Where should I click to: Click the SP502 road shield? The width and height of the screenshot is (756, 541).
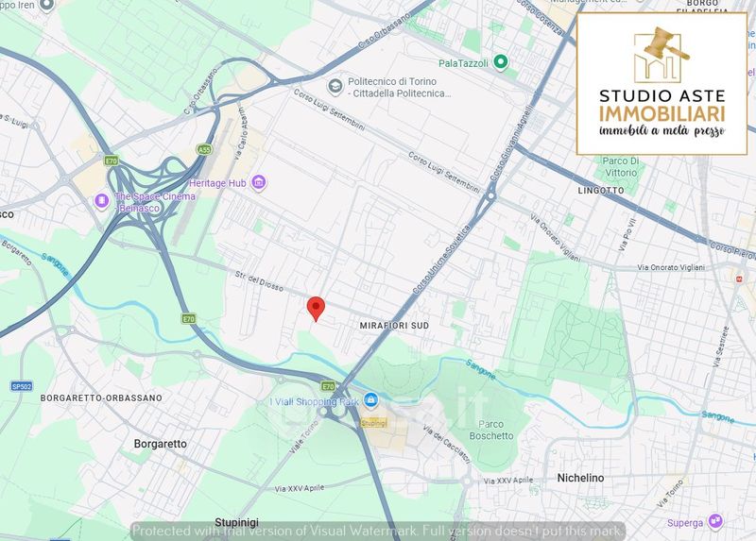[x=22, y=386]
